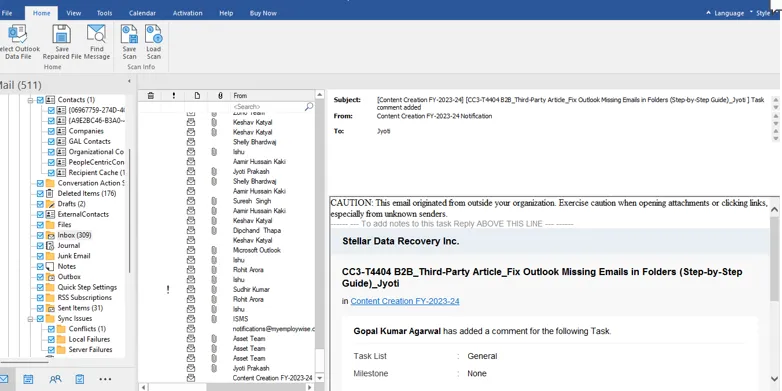Viewport: 782px width, 391px height.
Task: Toggle the Drafts (2) checkbox
Action: (x=40, y=204)
